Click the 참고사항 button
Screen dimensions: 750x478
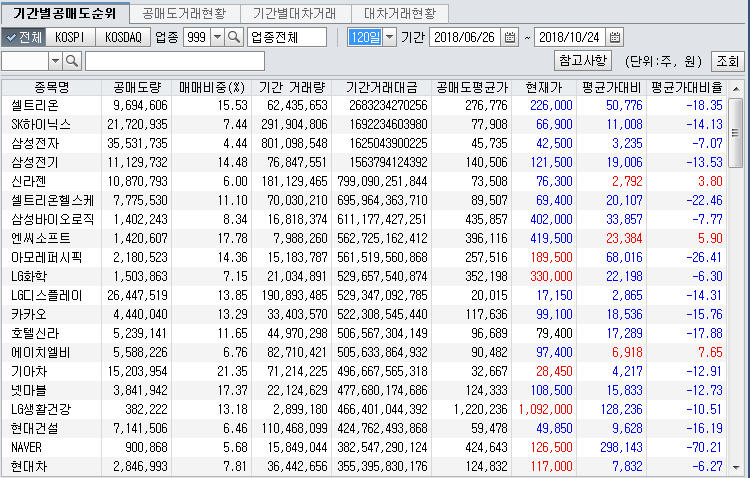[x=582, y=61]
